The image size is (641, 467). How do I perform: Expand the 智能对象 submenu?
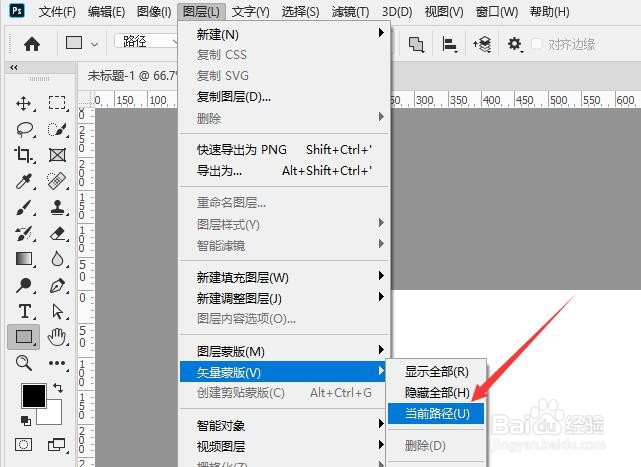285,425
